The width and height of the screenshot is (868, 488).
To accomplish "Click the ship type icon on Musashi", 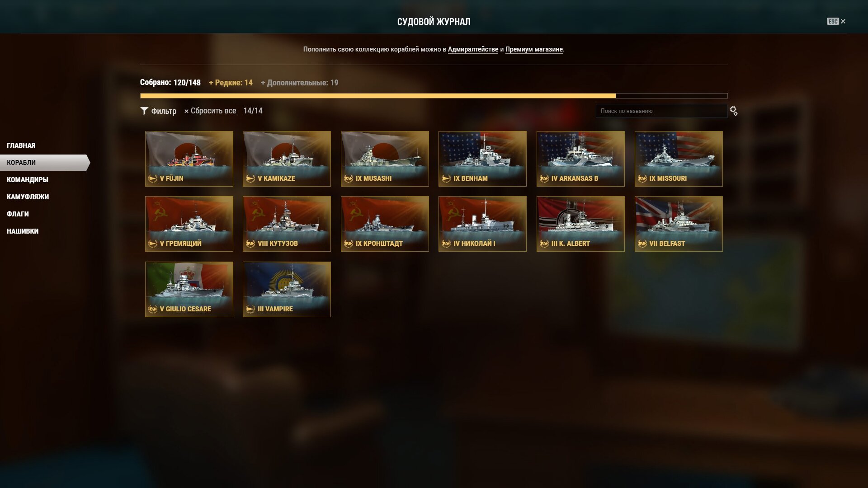I will pos(349,179).
